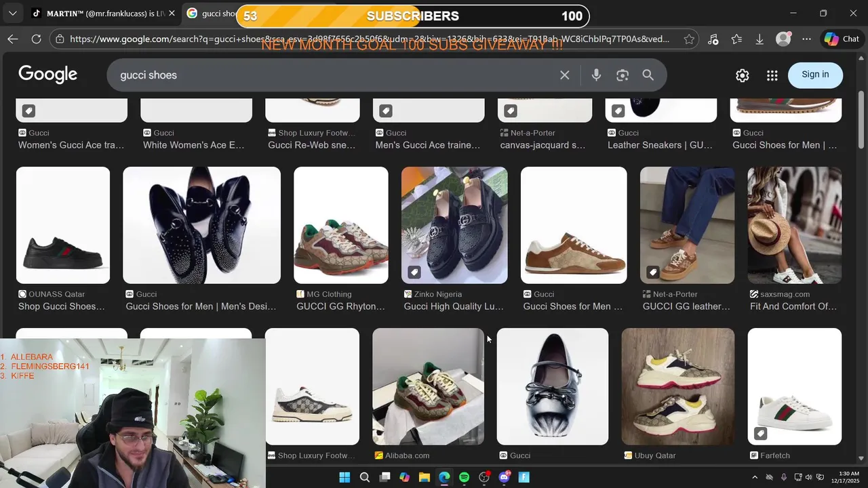Open the tab search dropdown

(x=12, y=14)
